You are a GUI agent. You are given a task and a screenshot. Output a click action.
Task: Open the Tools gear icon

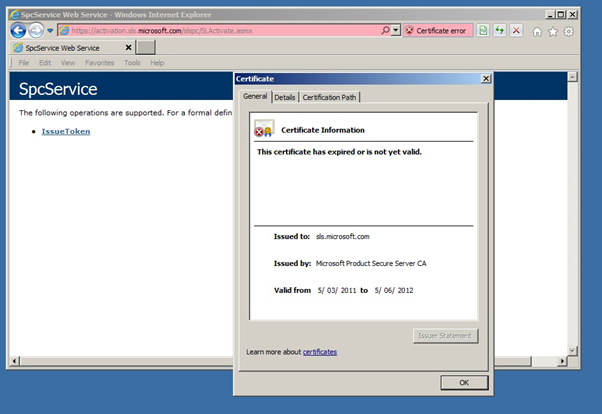point(569,32)
